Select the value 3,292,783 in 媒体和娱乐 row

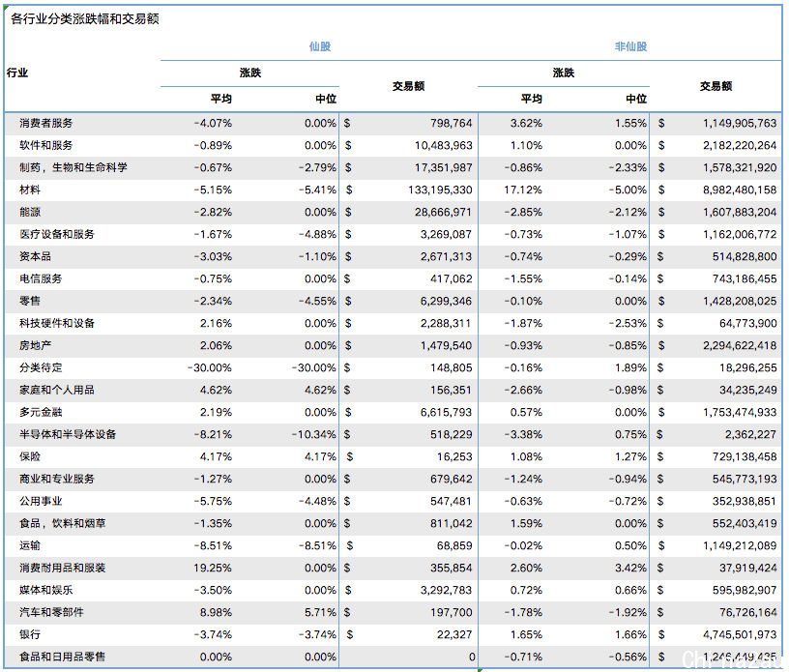(447, 590)
